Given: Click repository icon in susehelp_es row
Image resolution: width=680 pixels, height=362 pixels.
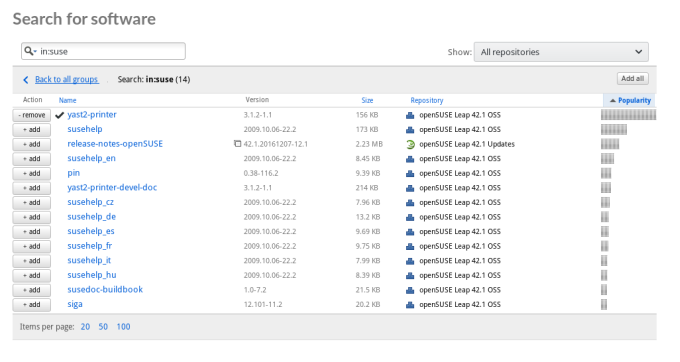Looking at the screenshot, I should [x=410, y=232].
